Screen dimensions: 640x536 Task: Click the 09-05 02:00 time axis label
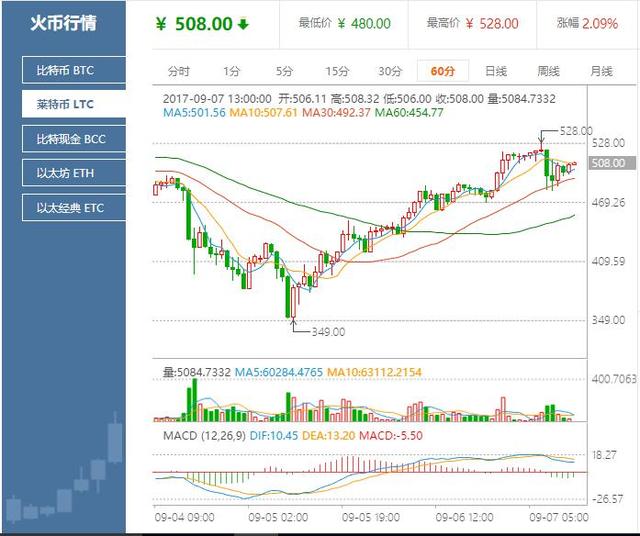point(278,517)
